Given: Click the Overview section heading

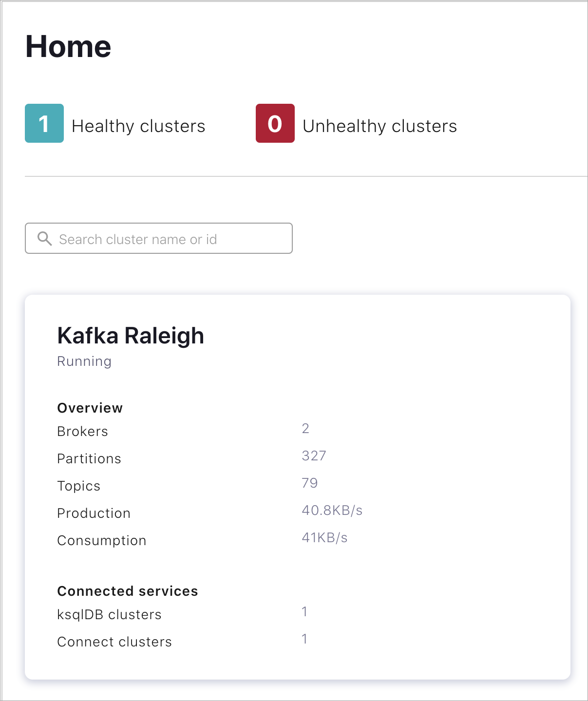Looking at the screenshot, I should pyautogui.click(x=90, y=408).
